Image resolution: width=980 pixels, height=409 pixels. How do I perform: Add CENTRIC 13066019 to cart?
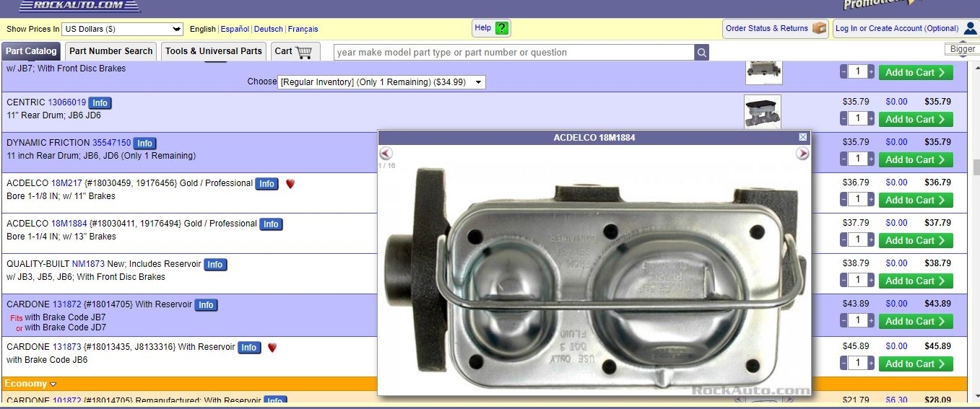coord(916,119)
